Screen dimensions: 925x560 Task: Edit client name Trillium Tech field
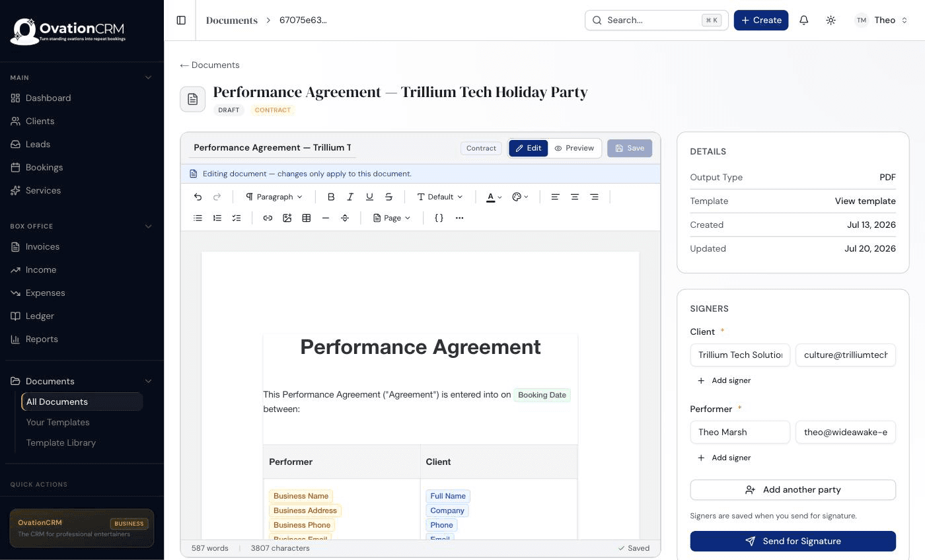point(740,355)
